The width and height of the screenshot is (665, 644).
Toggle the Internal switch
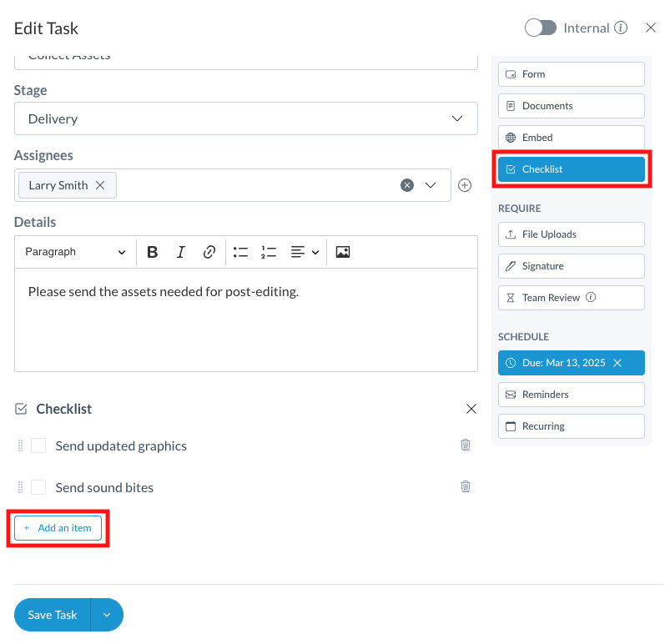tap(541, 28)
